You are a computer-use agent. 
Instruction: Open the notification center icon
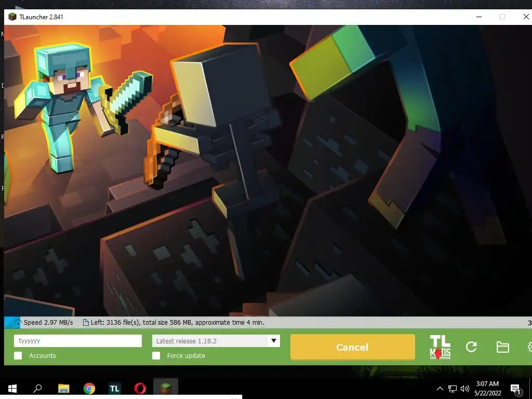coord(516,389)
